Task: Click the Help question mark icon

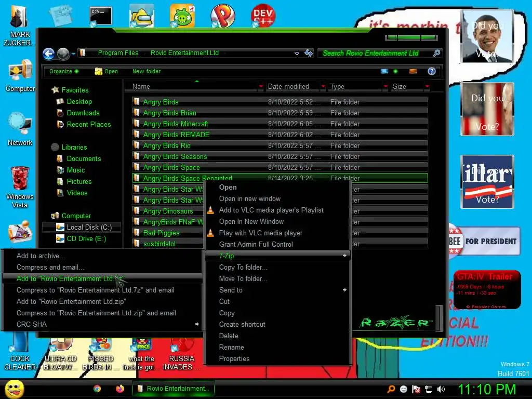Action: tap(432, 71)
